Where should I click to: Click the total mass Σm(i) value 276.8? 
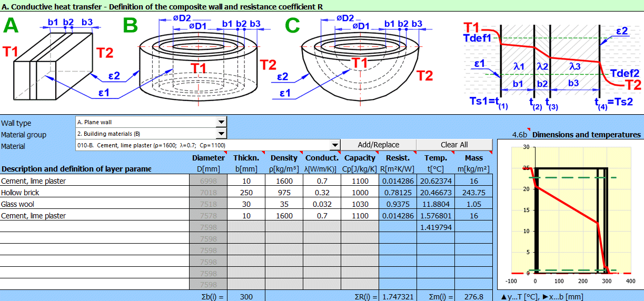coord(473,297)
